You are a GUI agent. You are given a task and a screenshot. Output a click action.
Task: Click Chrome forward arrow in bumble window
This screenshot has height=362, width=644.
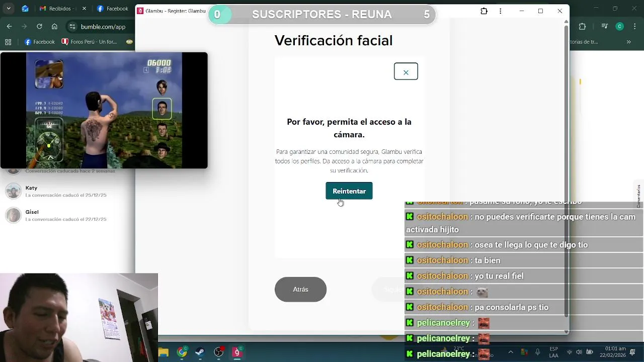[x=24, y=27]
